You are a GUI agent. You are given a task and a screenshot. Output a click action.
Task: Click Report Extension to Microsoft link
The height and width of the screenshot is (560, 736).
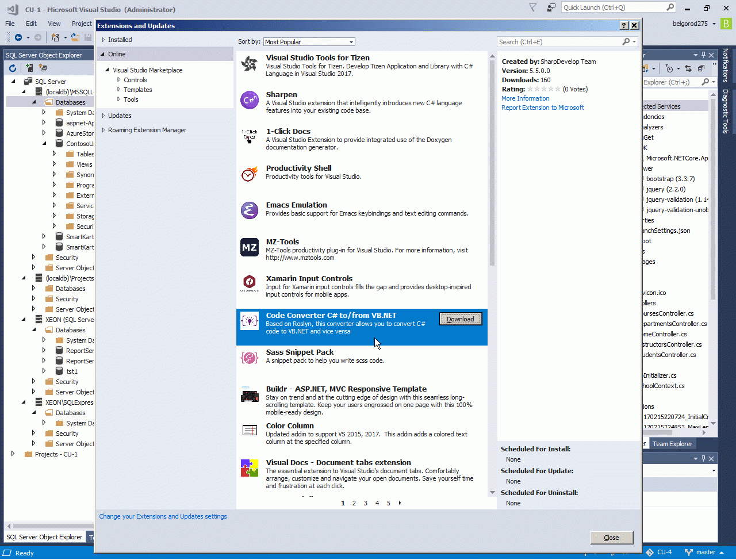click(x=543, y=108)
